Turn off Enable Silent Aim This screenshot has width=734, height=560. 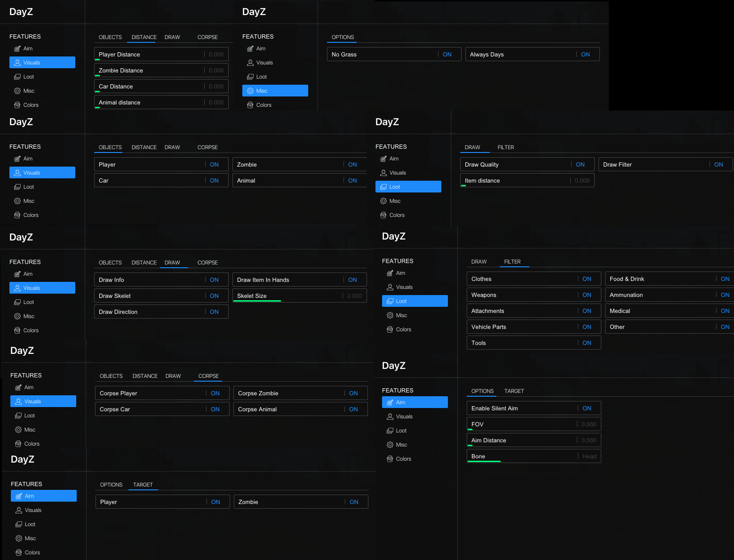(x=586, y=408)
